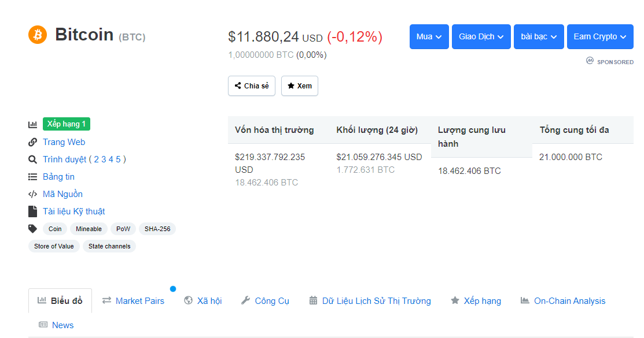Open the Mã Nguồn source code link

coord(63,194)
